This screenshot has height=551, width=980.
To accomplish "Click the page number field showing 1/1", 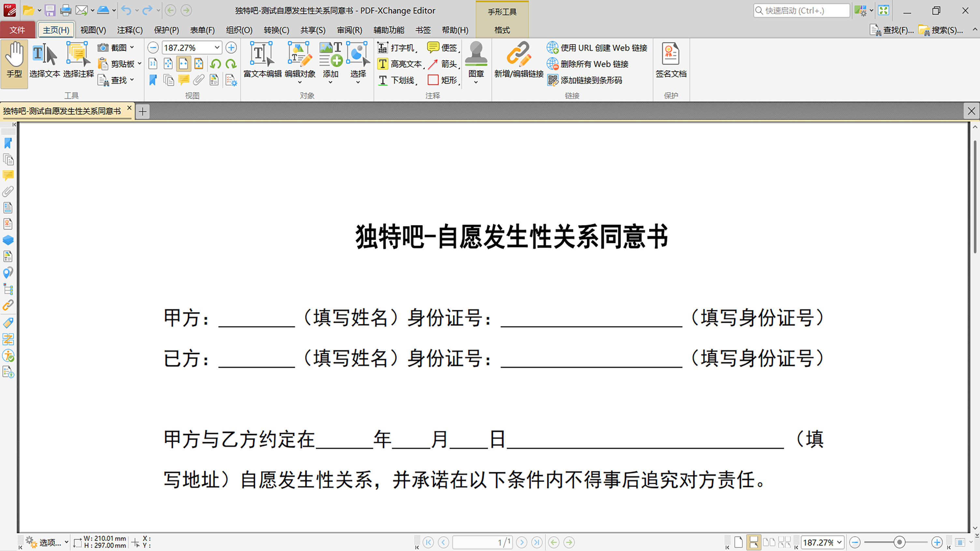I will (x=483, y=542).
